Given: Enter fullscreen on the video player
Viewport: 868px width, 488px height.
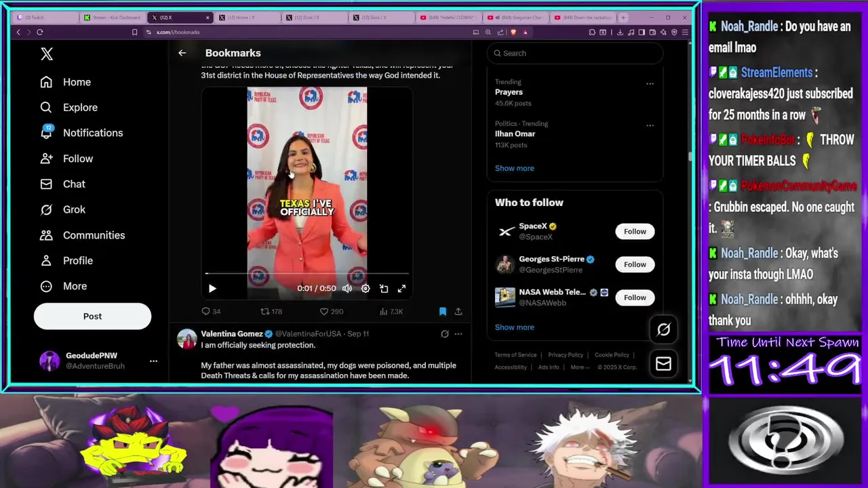Looking at the screenshot, I should [401, 289].
